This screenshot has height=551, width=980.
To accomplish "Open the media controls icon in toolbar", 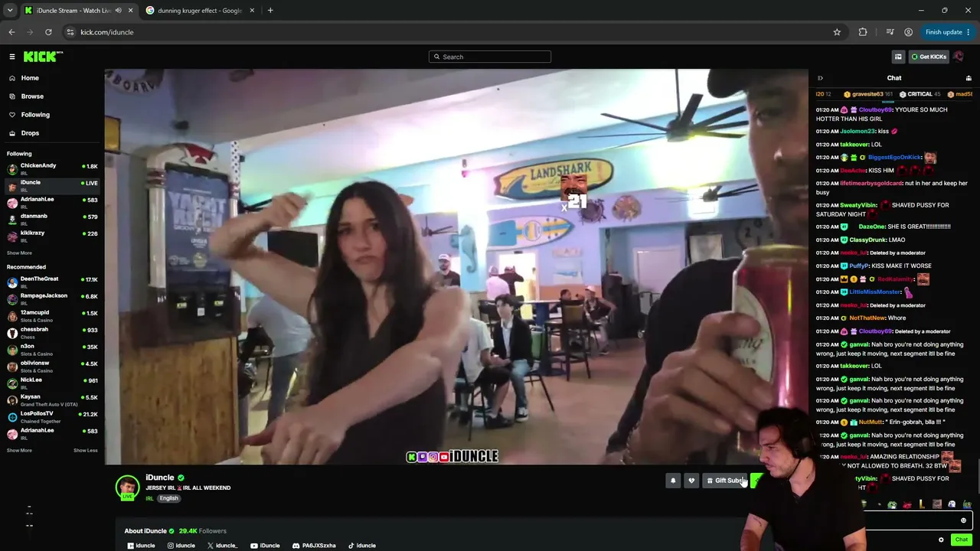I will coord(890,32).
